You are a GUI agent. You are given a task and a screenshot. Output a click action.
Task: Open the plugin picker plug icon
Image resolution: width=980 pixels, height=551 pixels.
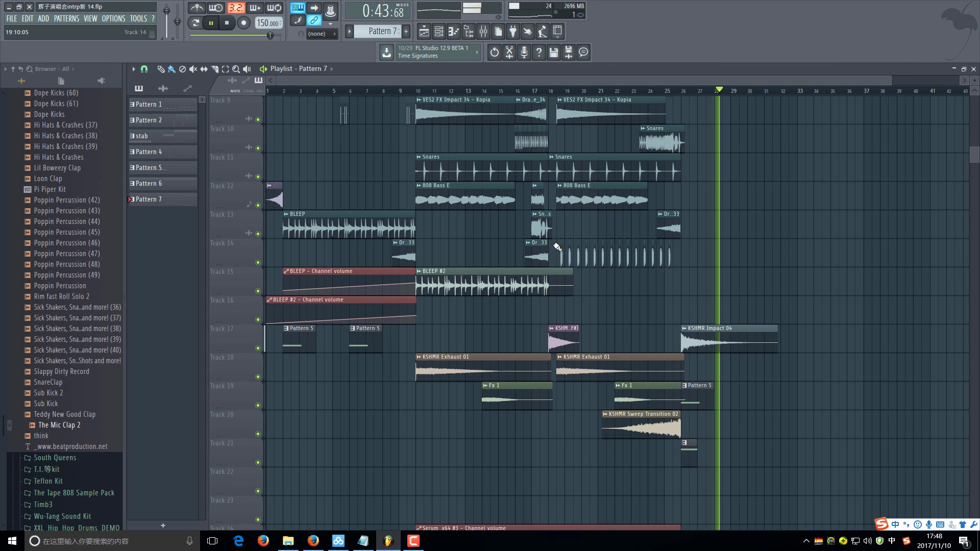coord(512,32)
